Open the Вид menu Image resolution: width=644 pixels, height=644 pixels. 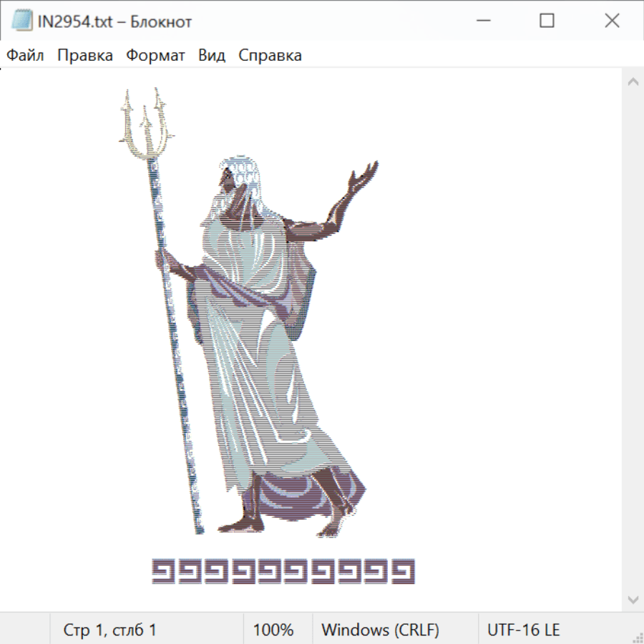[212, 56]
